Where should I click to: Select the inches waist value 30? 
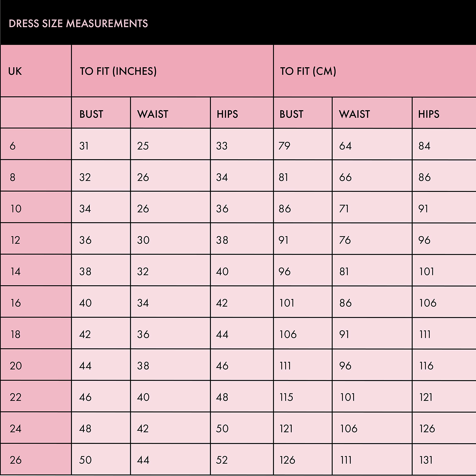143,240
